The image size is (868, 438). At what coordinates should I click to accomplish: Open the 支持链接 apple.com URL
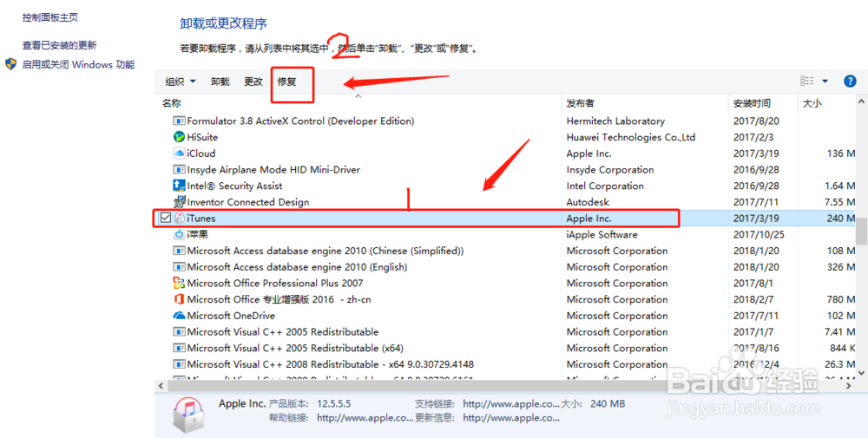point(511,403)
